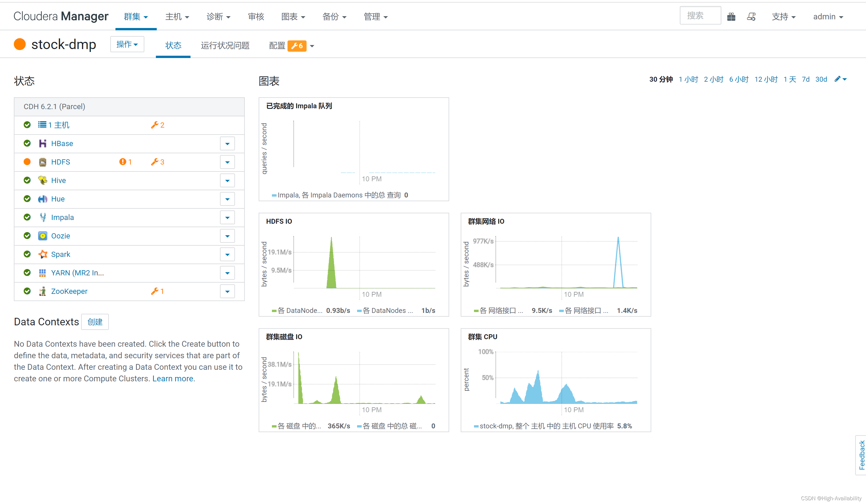The height and width of the screenshot is (504, 866).
Task: Click the Spark star icon
Action: (42, 254)
